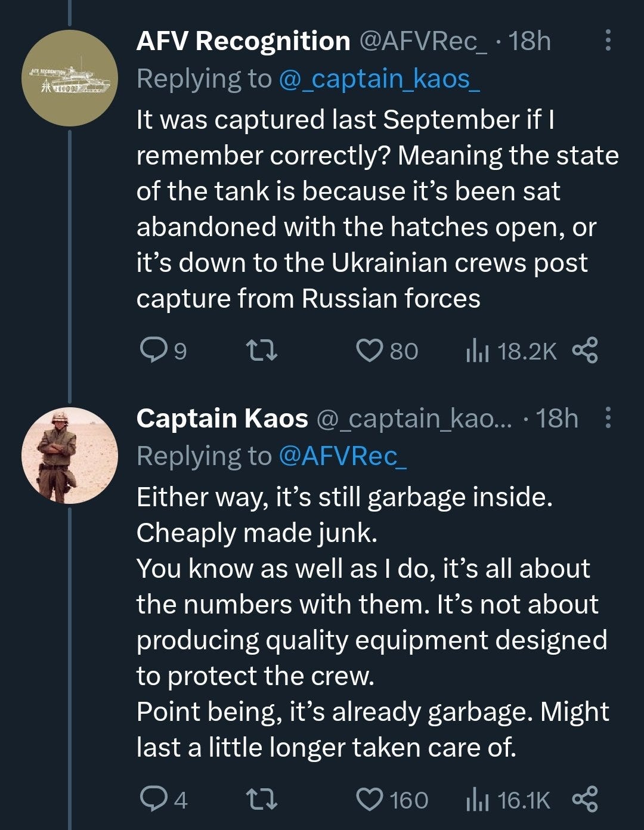Open Captain Kaos's 18h timestamp
Screen dimensions: 644x830
pos(556,419)
